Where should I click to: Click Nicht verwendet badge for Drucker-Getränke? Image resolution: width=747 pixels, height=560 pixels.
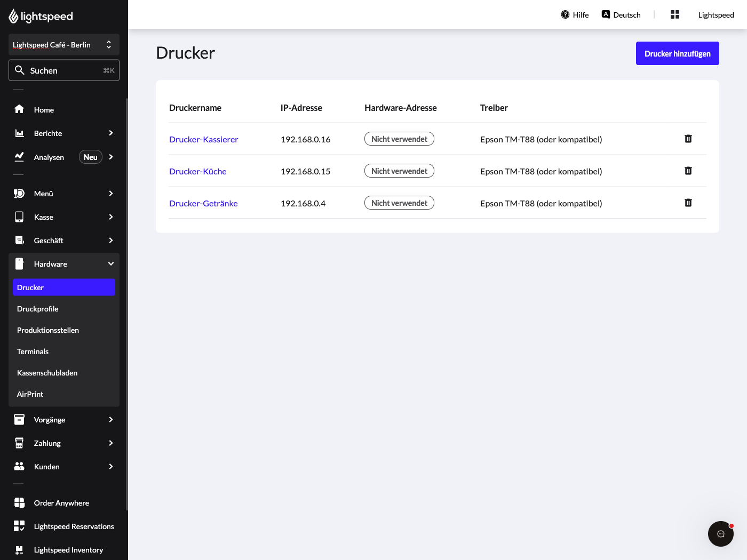[x=399, y=203]
